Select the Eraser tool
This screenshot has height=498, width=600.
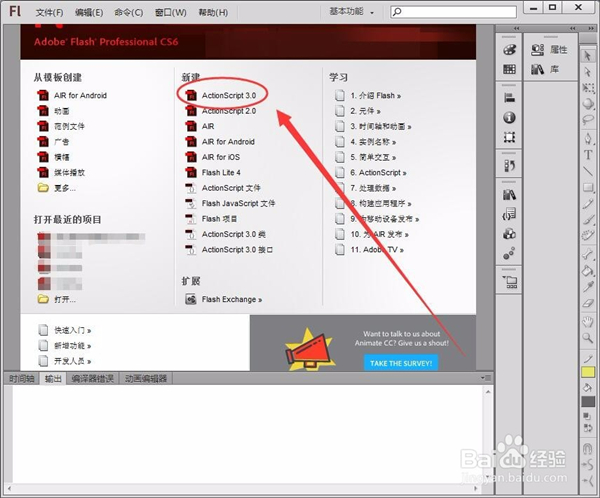[588, 303]
